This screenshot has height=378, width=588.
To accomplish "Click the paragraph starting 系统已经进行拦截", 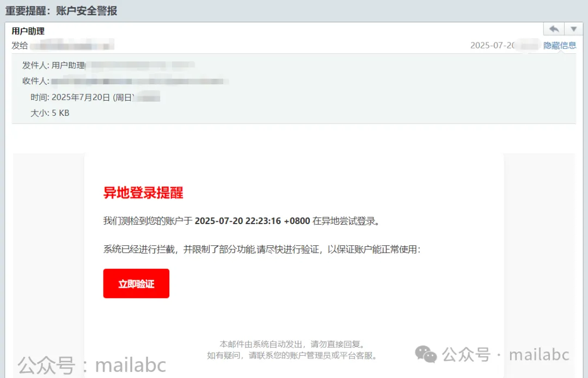I will click(x=262, y=250).
